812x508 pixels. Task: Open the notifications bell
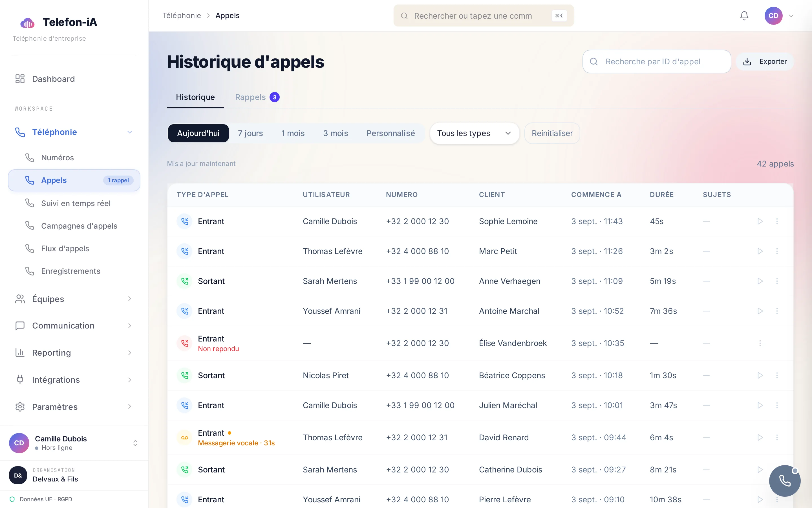coord(744,16)
